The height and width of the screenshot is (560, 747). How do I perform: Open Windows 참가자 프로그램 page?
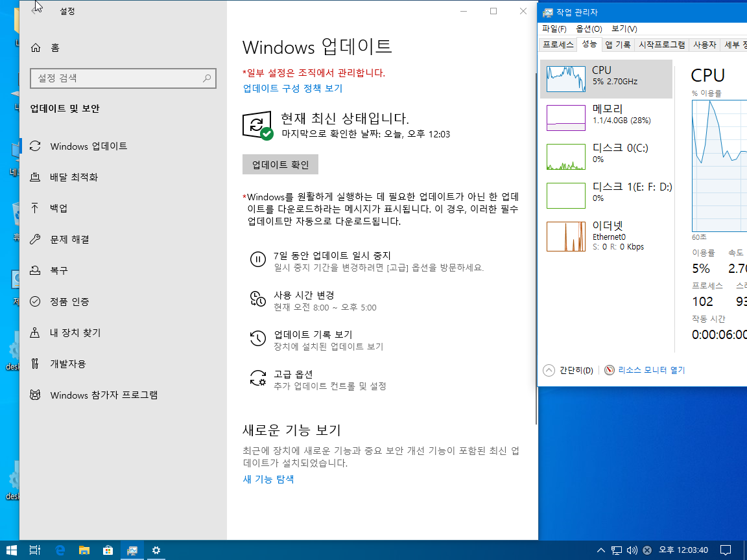pos(94,395)
